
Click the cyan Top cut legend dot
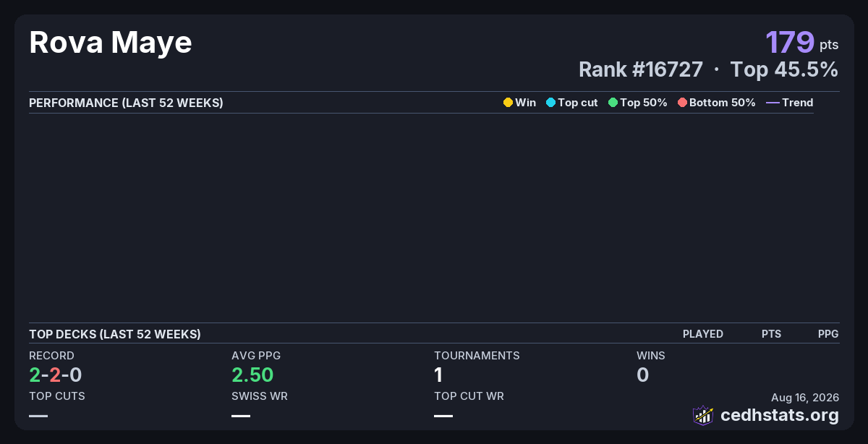click(x=550, y=103)
